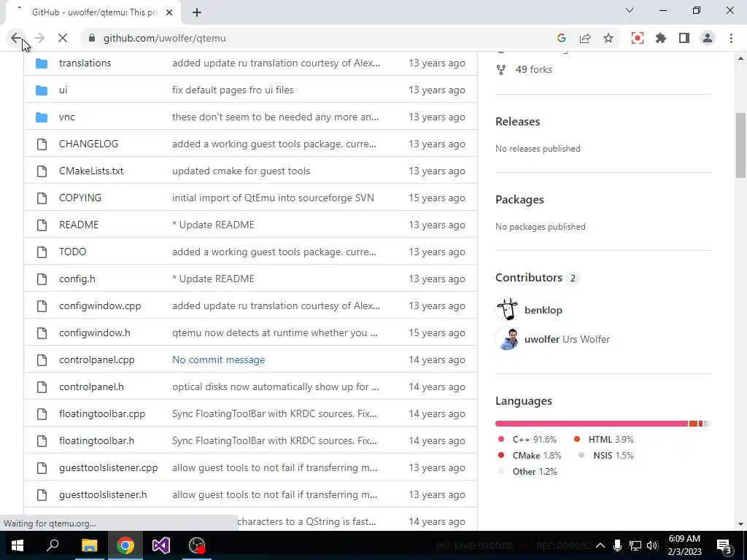
Task: Open CMakeLists.txt
Action: coord(91,171)
